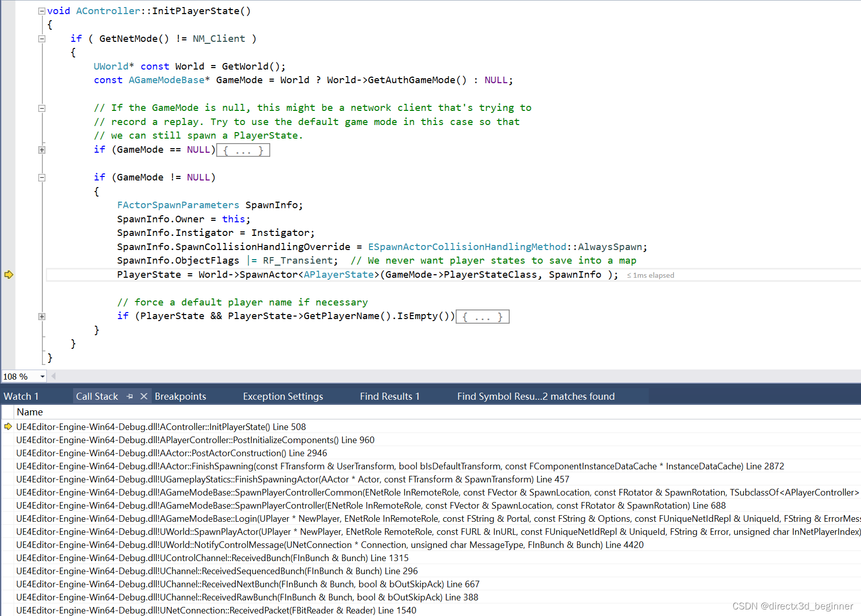Click FActorSpawnParameters type name
This screenshot has height=616, width=861.
pyautogui.click(x=178, y=205)
